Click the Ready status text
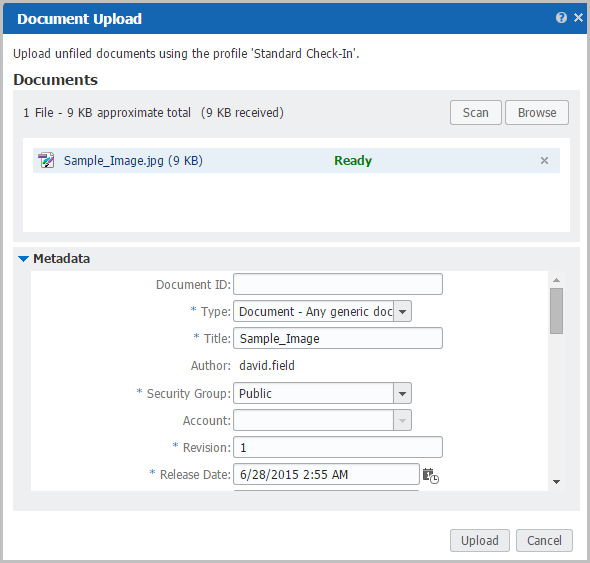Image resolution: width=590 pixels, height=563 pixels. [x=353, y=161]
